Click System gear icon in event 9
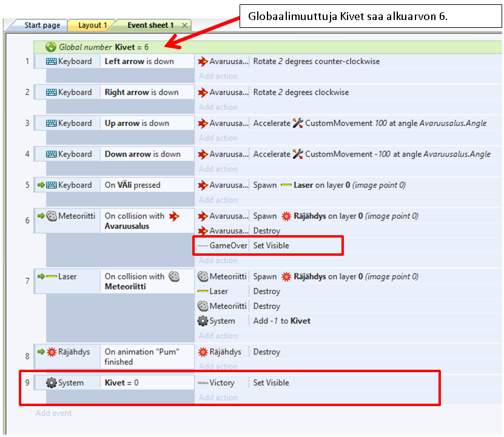 click(52, 383)
